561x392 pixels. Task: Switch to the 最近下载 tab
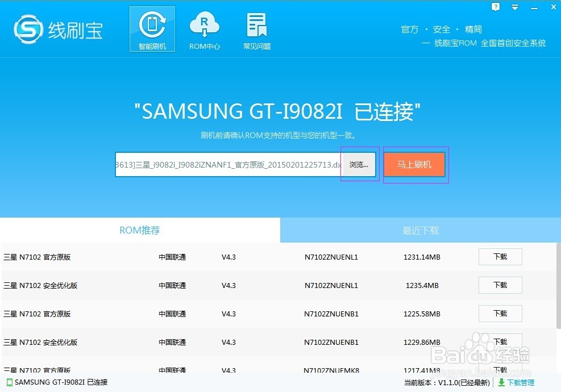(421, 230)
